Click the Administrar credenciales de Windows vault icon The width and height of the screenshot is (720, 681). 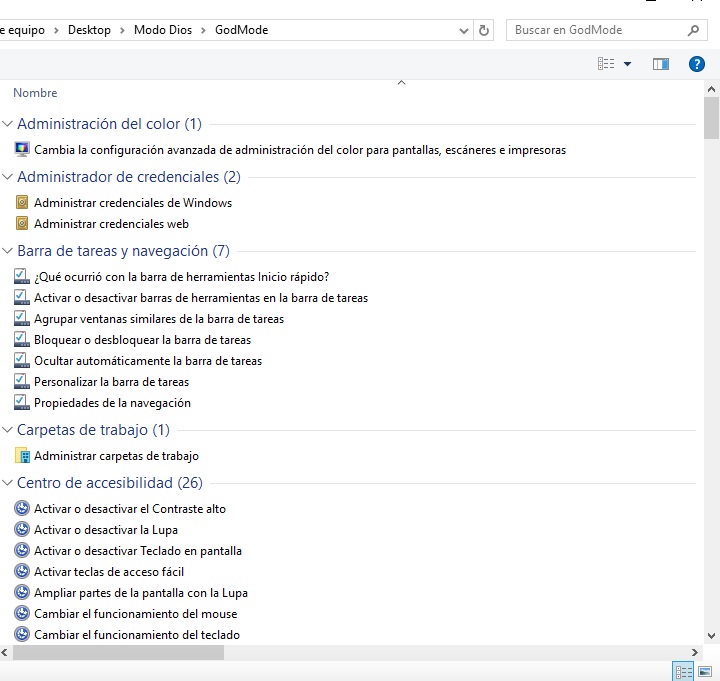pos(22,203)
